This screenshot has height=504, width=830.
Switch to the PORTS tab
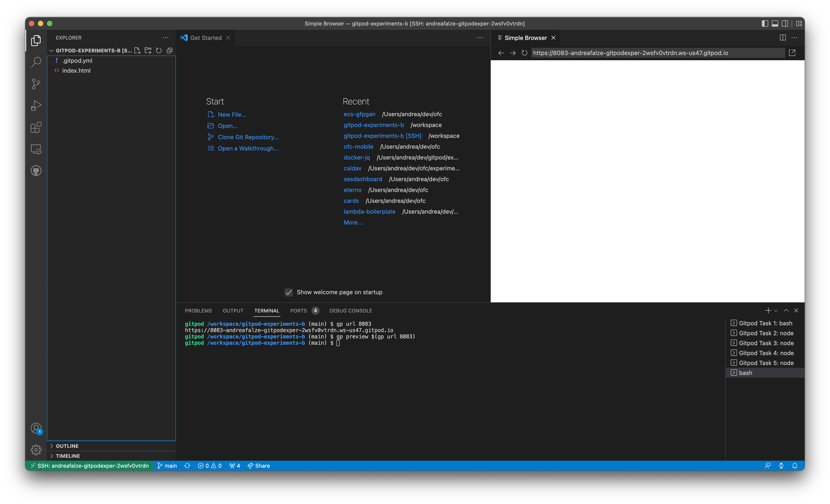click(x=298, y=310)
